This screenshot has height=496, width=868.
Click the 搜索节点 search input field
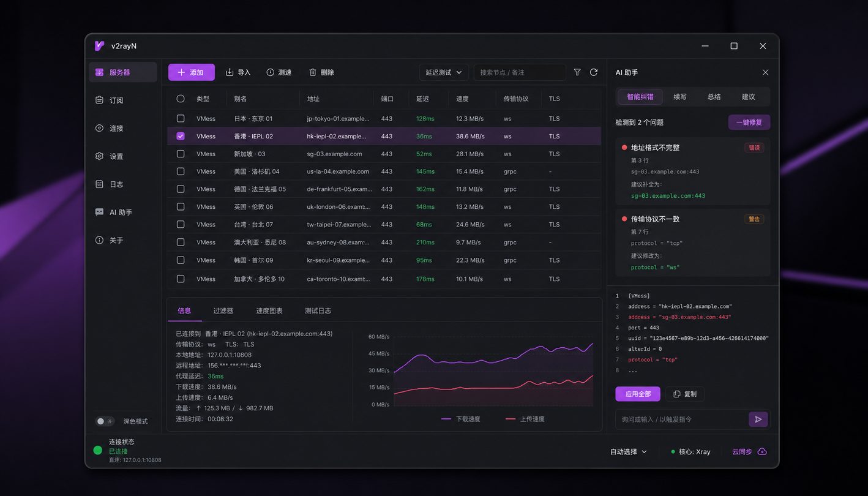click(x=520, y=72)
